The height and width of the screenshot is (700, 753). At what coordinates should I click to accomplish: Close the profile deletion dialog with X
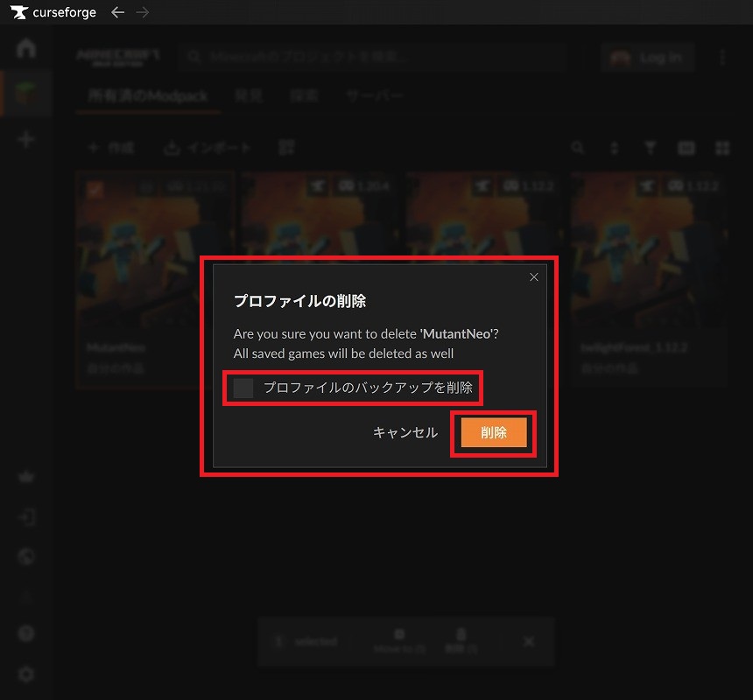(x=534, y=277)
